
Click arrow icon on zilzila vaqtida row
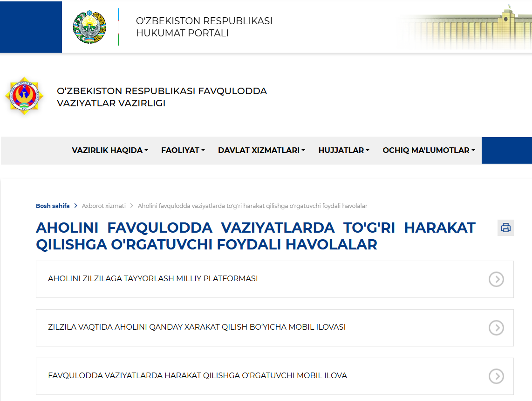click(x=496, y=328)
